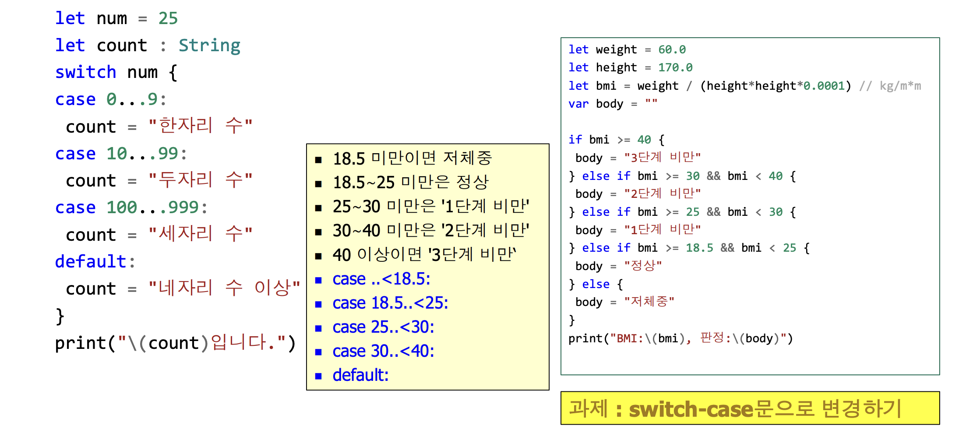The image size is (980, 443).
Task: Select body = "2단계 비만" line
Action: [638, 193]
